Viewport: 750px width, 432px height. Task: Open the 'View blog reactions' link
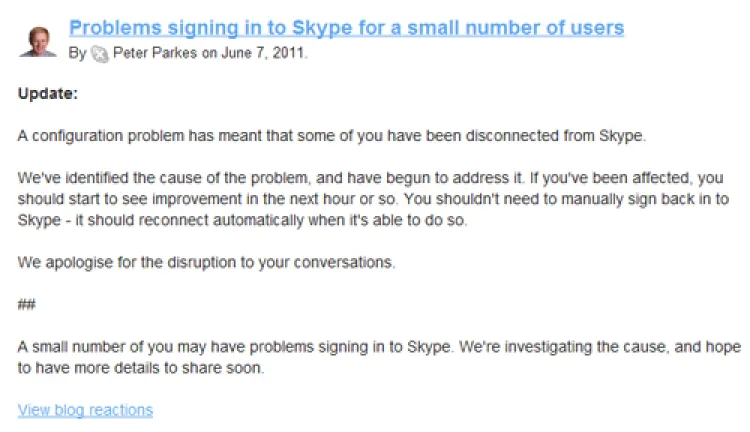[85, 410]
